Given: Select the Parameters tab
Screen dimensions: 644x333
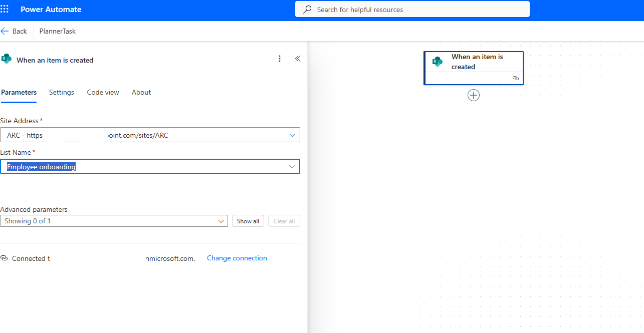Looking at the screenshot, I should (x=19, y=92).
